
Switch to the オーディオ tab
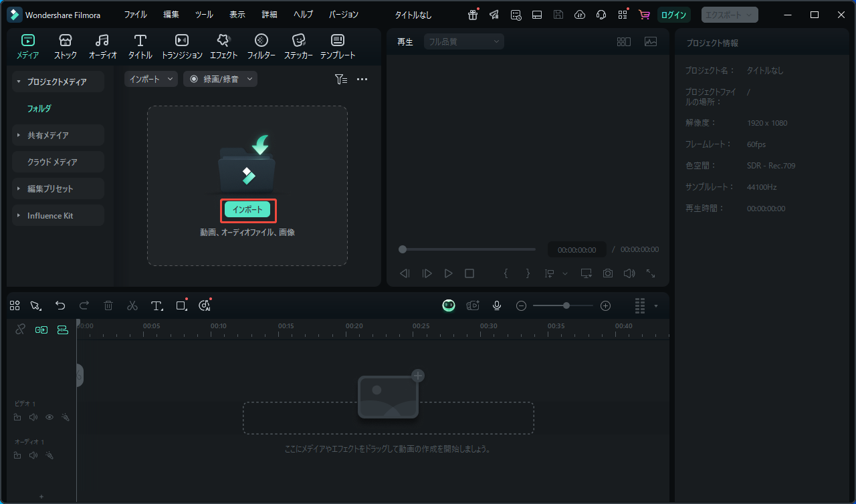[x=102, y=45]
